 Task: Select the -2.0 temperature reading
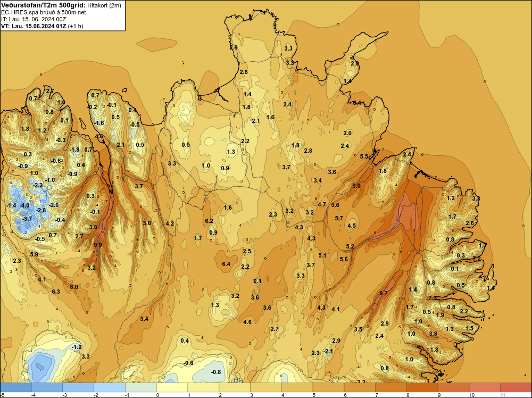[54, 205]
